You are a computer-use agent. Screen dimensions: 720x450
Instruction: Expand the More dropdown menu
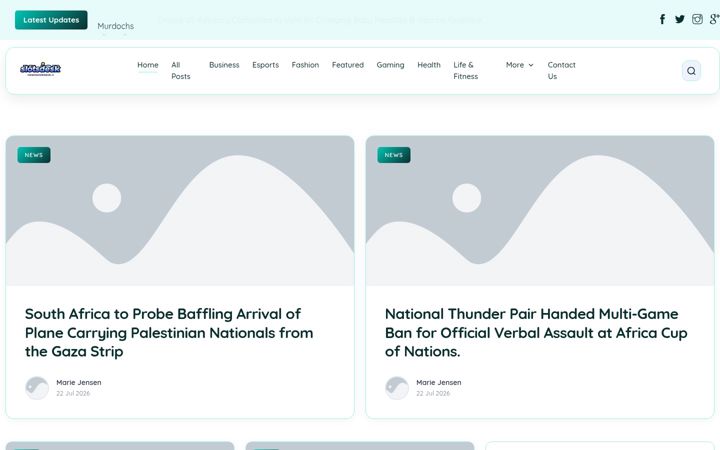(x=519, y=65)
